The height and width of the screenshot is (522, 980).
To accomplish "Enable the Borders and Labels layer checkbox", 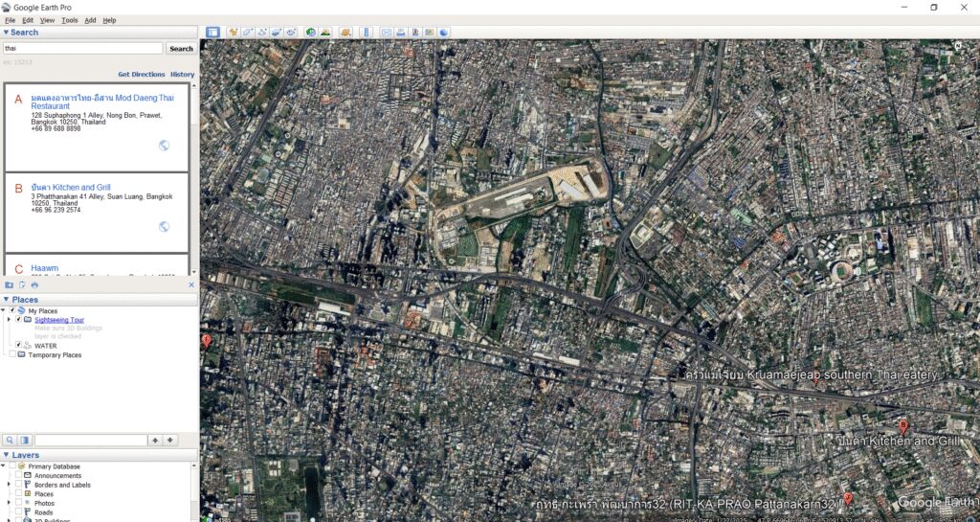I will tap(19, 485).
